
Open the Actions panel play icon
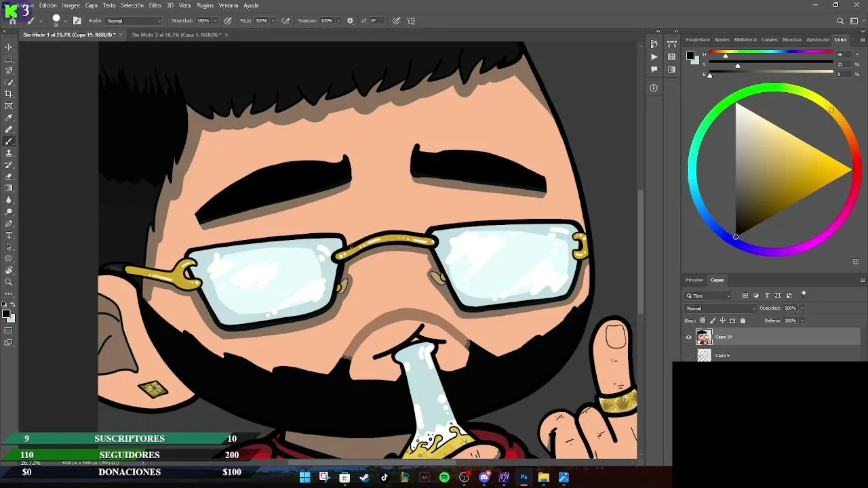click(x=654, y=57)
